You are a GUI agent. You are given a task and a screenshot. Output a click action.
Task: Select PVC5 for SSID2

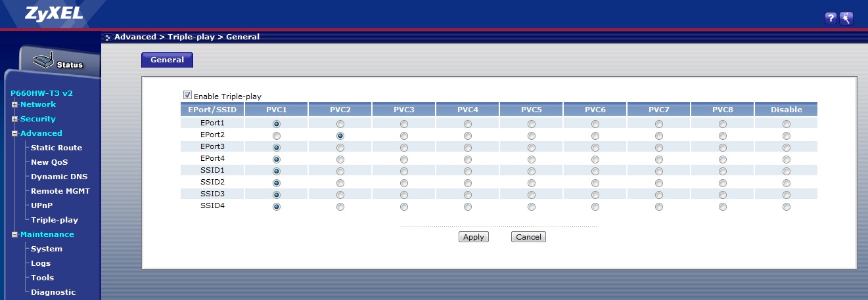pos(531,182)
